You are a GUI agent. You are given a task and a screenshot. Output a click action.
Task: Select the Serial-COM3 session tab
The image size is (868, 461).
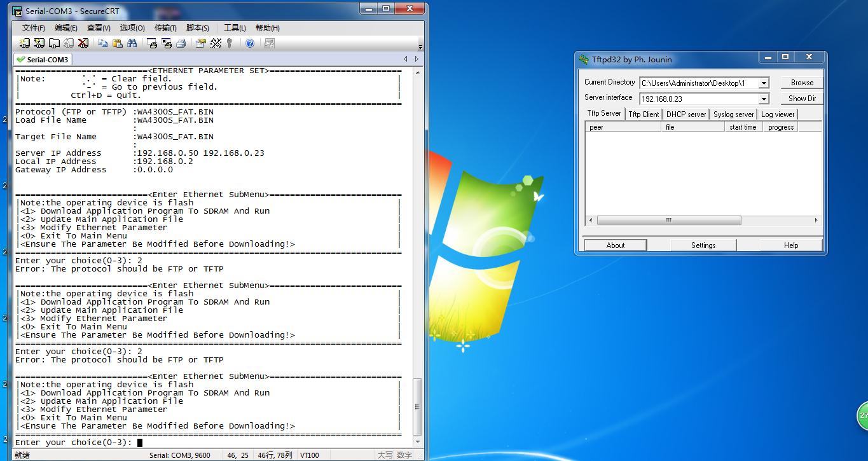(43, 60)
